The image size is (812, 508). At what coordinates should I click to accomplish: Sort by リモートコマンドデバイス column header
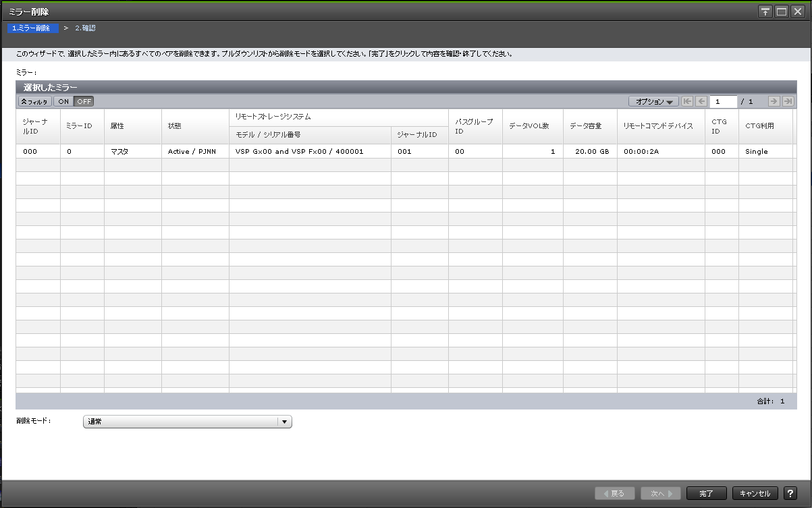coord(661,126)
